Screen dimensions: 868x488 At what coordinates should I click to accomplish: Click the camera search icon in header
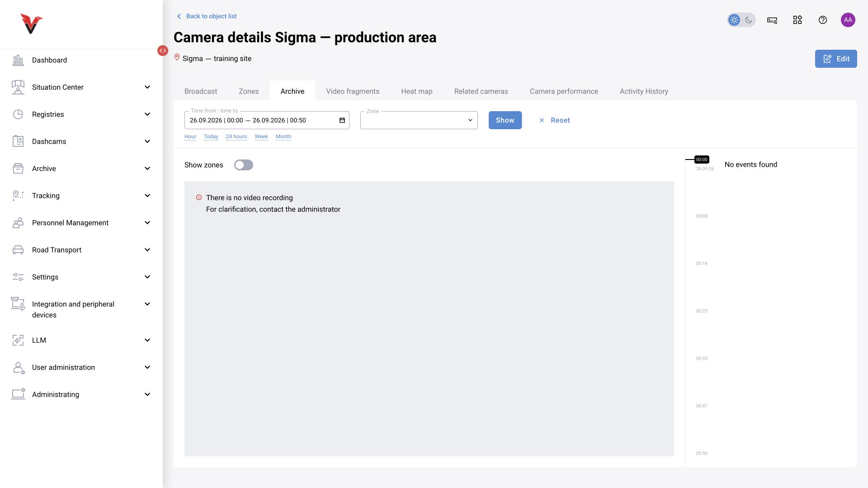pyautogui.click(x=772, y=20)
